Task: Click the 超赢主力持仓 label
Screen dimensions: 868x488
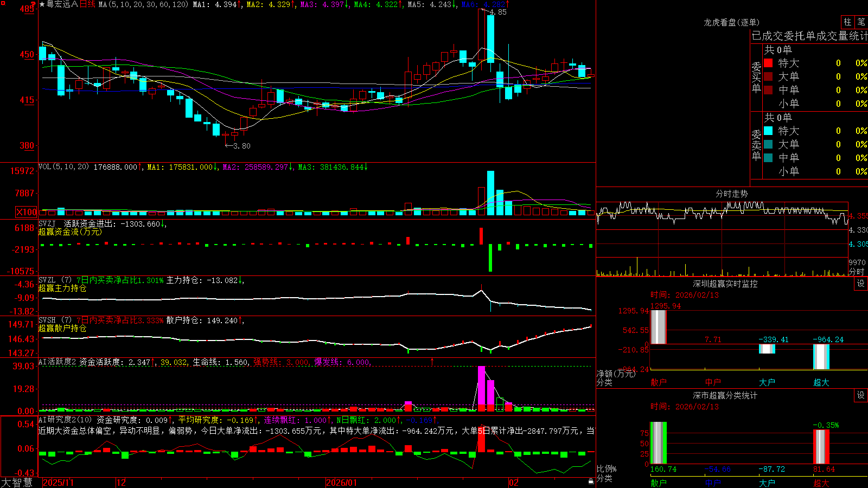Action: (x=62, y=288)
